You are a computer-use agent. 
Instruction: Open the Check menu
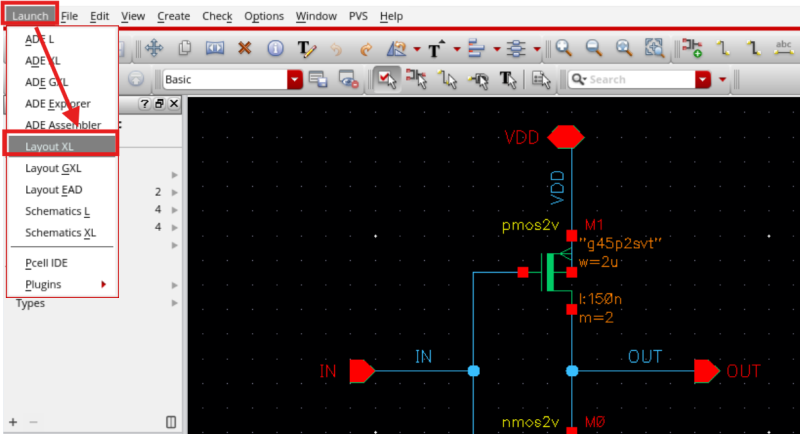coord(217,16)
